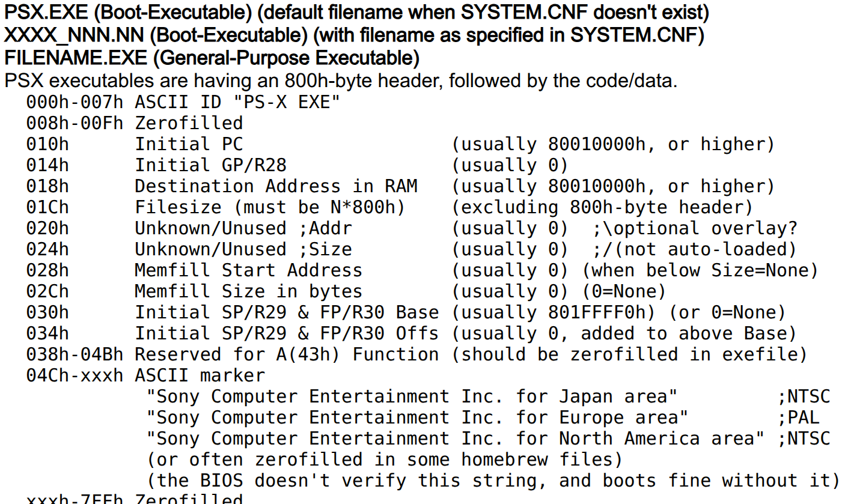Click "(usually 80010000h, or higher)" beside Initial PC
Viewport: 854px width, 504px height.
[x=613, y=144]
